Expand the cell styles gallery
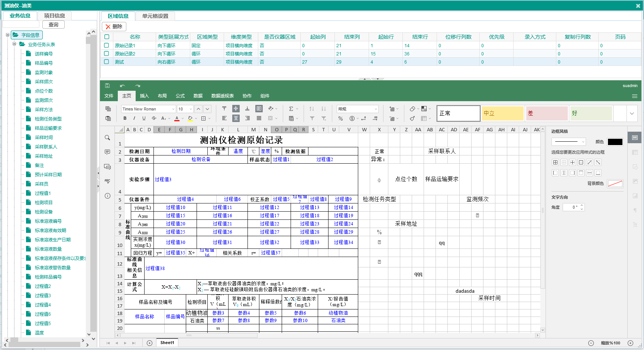The height and width of the screenshot is (350, 644). pyautogui.click(x=632, y=113)
